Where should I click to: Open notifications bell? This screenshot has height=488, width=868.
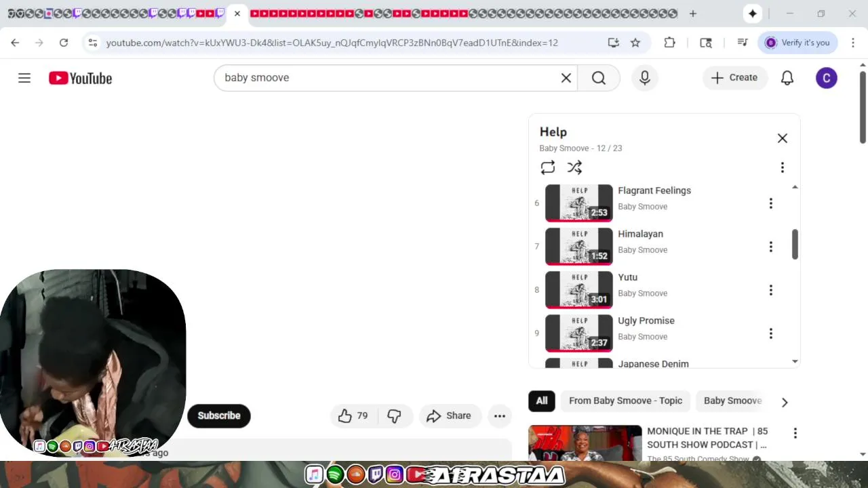[787, 78]
